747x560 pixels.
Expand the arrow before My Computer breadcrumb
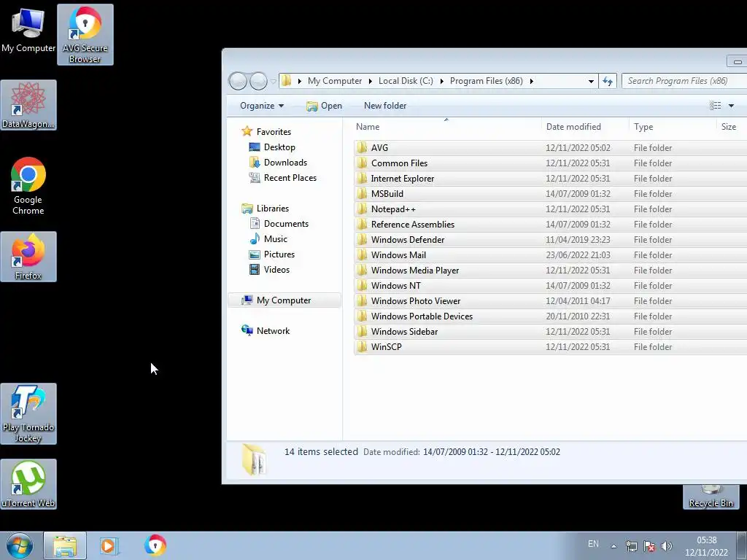(x=300, y=82)
